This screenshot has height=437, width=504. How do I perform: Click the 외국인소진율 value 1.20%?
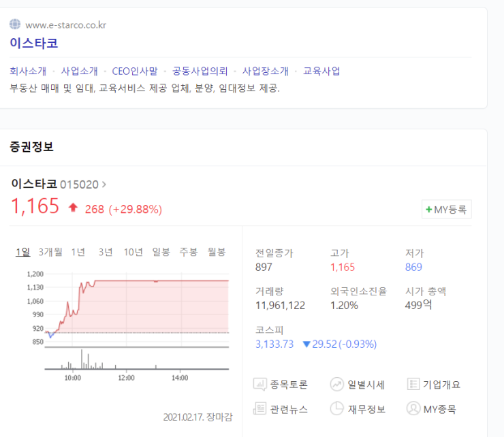(x=344, y=305)
